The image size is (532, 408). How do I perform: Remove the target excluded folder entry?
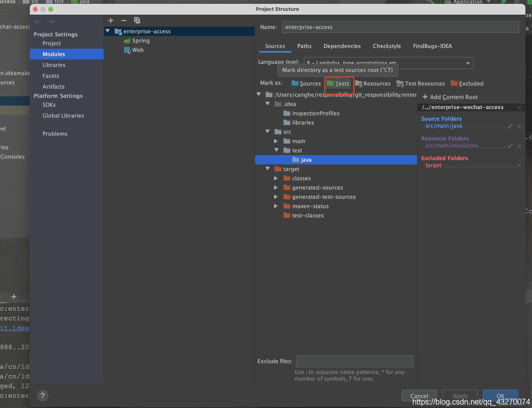(x=519, y=166)
